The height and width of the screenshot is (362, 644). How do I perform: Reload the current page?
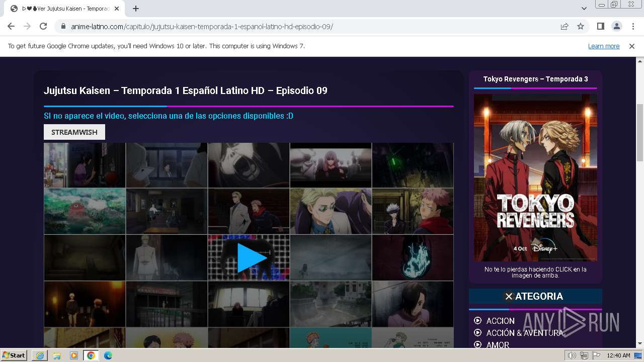pos(43,26)
